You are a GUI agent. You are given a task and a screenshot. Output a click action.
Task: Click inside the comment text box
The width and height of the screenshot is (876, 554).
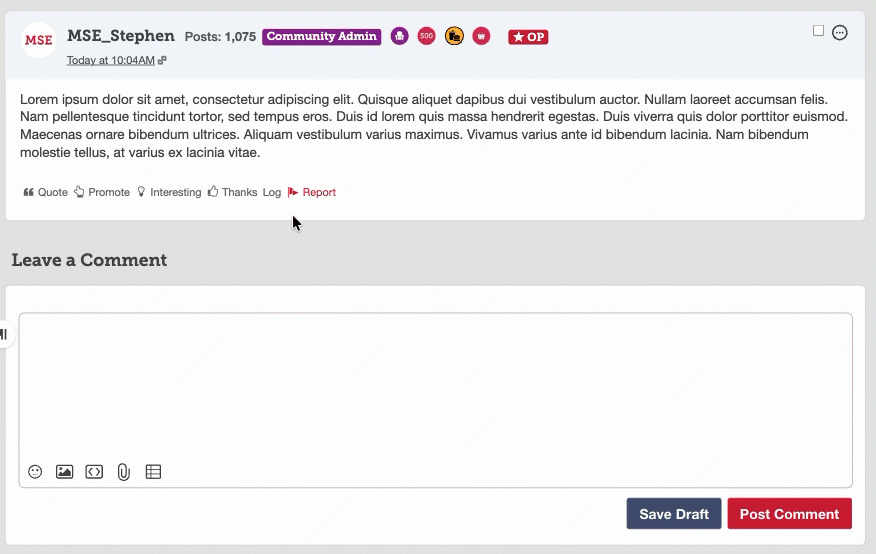(435, 385)
